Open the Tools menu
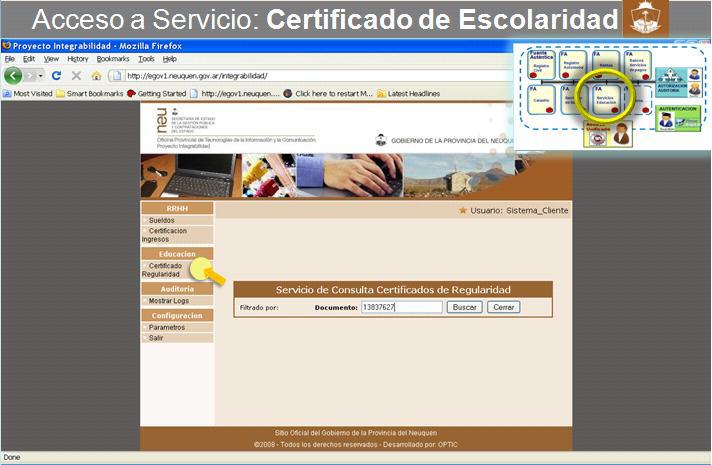The width and height of the screenshot is (712, 465). point(146,59)
